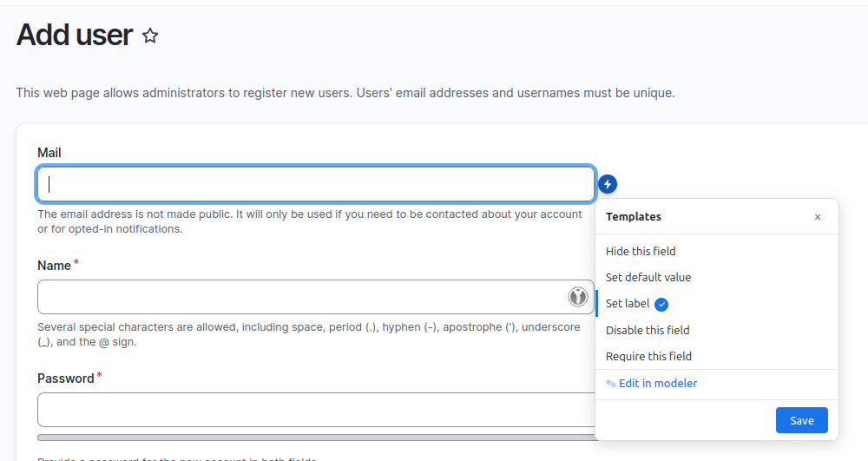The image size is (868, 461).
Task: Click the Name field label
Action: [54, 266]
